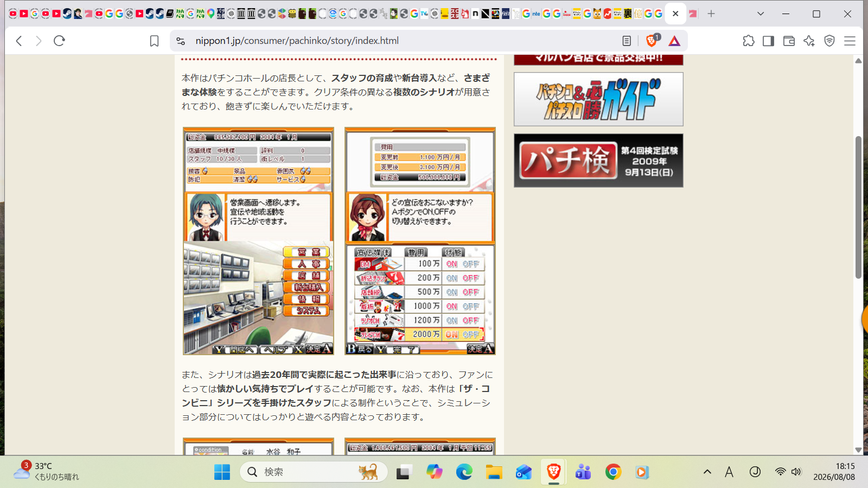Click the bold text 複数のシナリオ
The image size is (868, 488).
pos(424,92)
